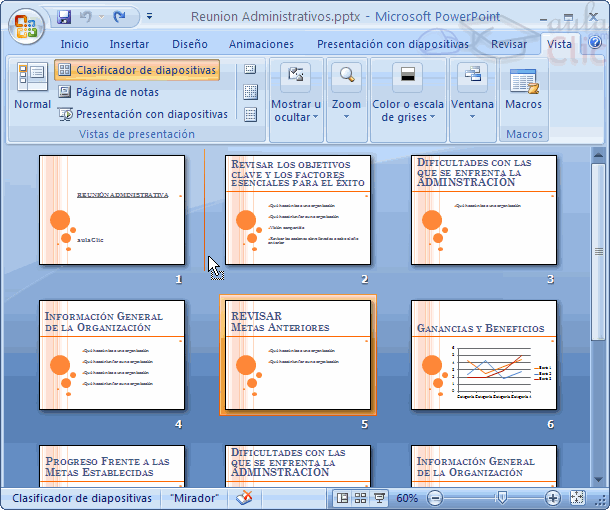Screen dimensions: 610x510
Task: Zoom out with the minus button
Action: tap(435, 498)
